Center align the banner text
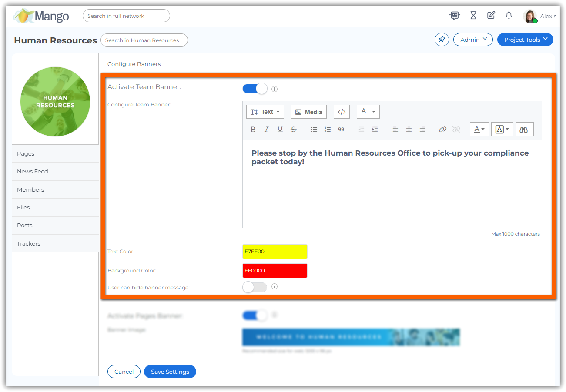The height and width of the screenshot is (392, 566). point(409,130)
